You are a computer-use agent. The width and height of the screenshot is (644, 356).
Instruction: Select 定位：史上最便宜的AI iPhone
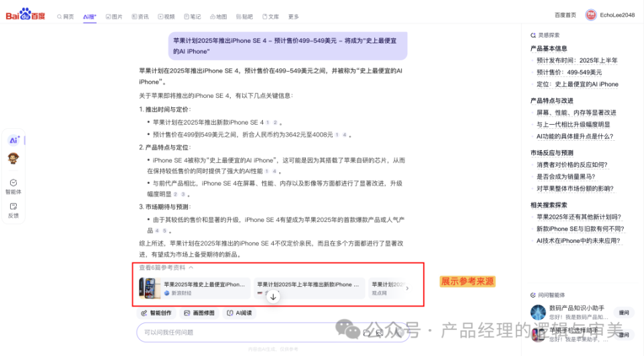click(x=577, y=84)
